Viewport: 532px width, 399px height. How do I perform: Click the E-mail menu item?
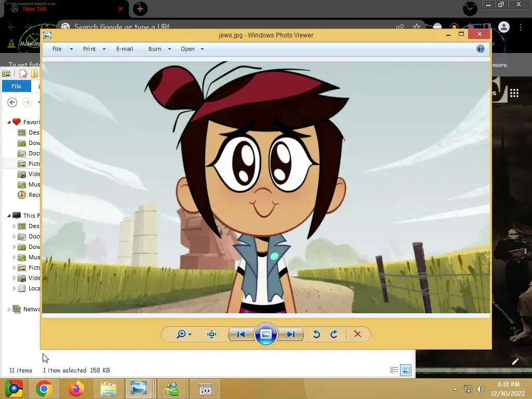[x=125, y=49]
